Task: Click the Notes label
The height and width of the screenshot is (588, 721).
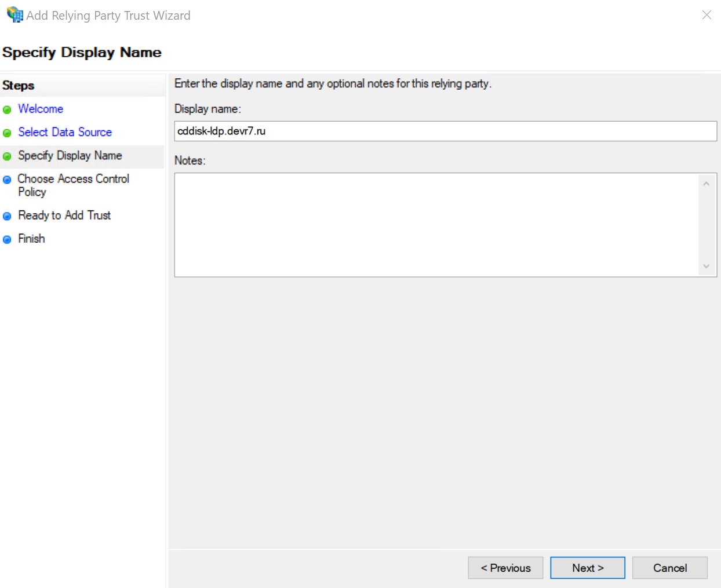Action: point(190,160)
